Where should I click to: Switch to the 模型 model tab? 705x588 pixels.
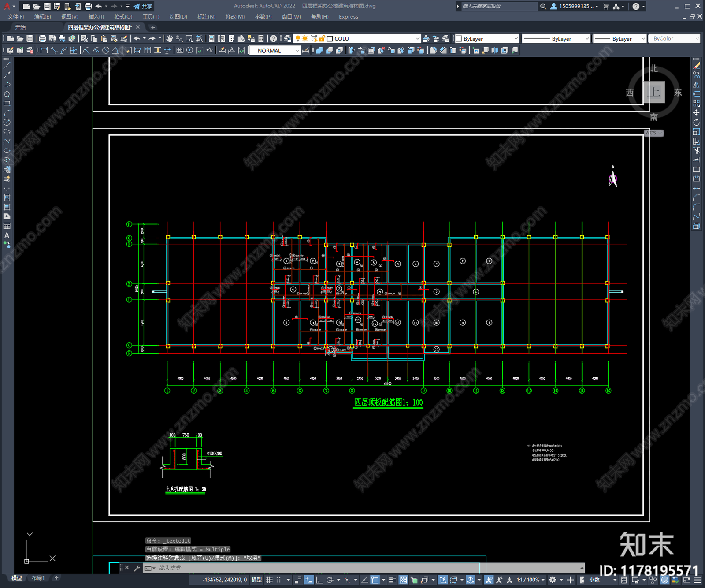[17, 578]
